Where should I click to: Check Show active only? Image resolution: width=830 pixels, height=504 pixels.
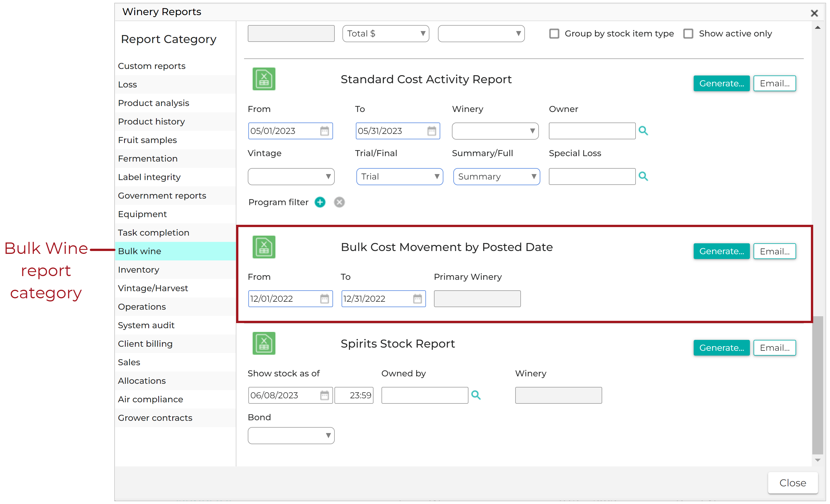click(x=688, y=34)
